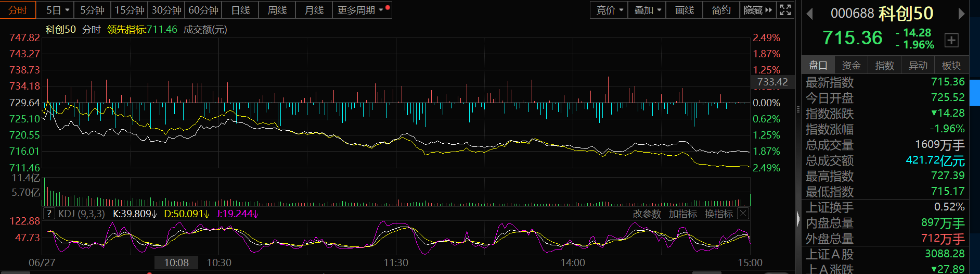Click the 成交额(元) legend label
Viewport: 980px width, 274px height.
[x=205, y=30]
